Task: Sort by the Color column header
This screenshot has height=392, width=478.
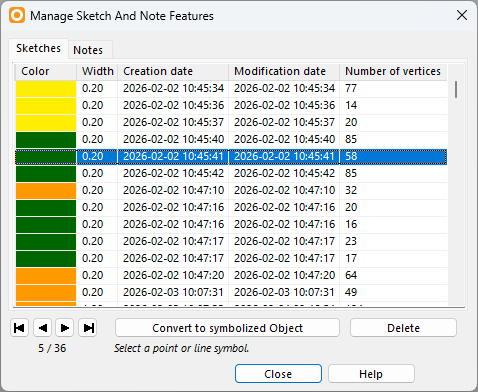Action: [46, 71]
